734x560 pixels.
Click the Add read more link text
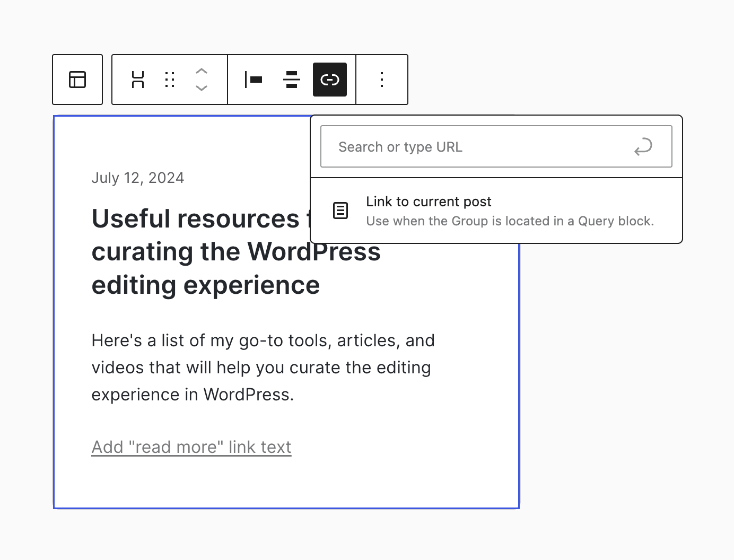[x=191, y=447]
